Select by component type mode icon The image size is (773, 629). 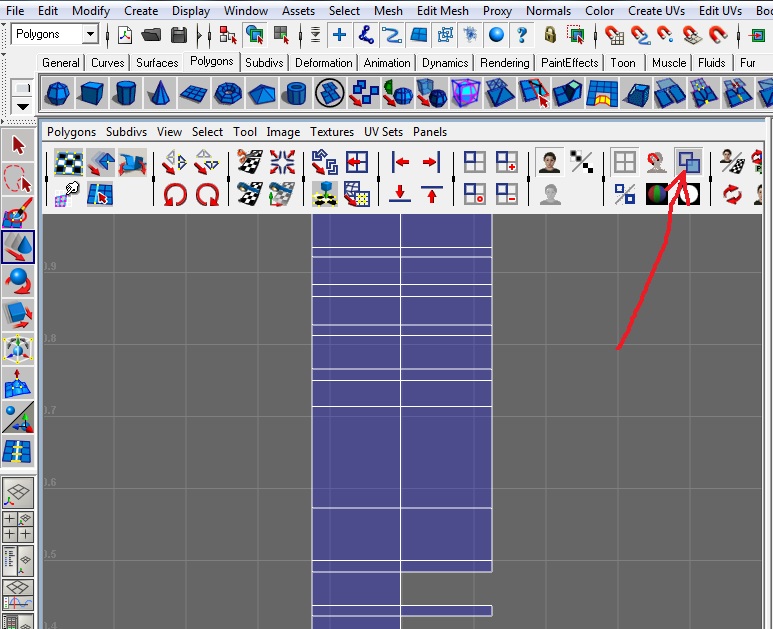(x=281, y=35)
